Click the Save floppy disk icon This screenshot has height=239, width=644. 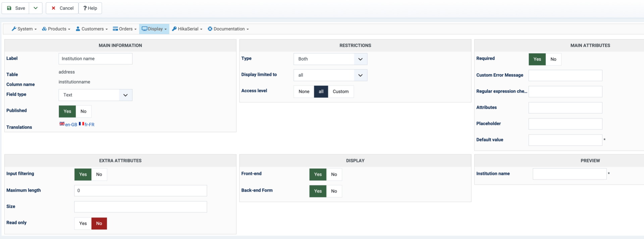[x=9, y=8]
